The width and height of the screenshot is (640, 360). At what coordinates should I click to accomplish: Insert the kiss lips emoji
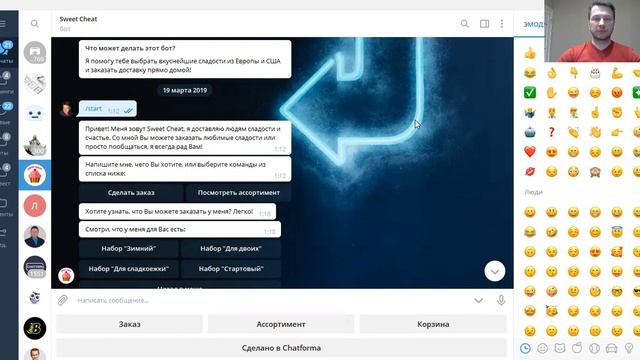pyautogui.click(x=530, y=171)
